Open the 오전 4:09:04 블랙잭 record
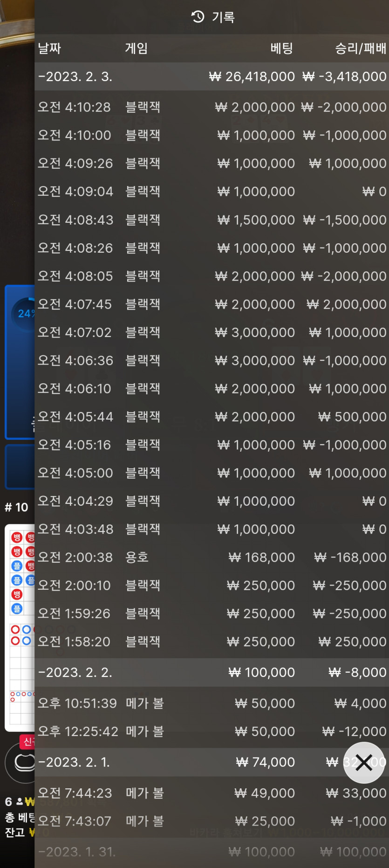389x868 pixels. pyautogui.click(x=212, y=192)
